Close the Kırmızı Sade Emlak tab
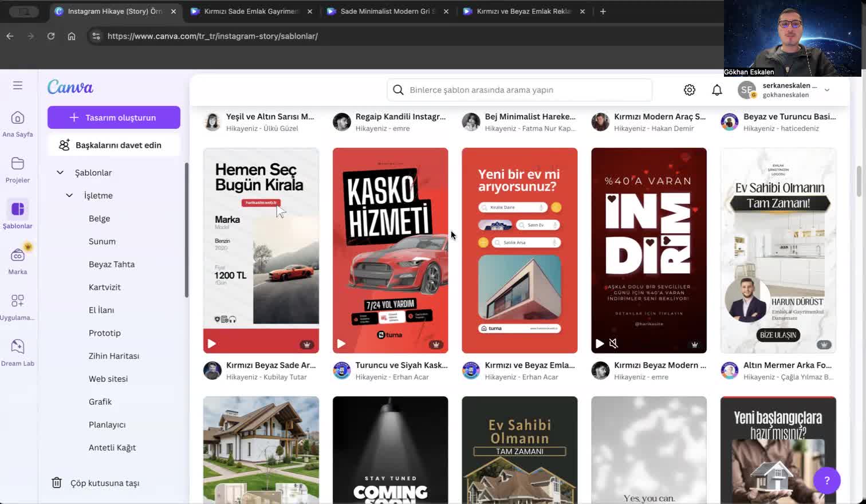866x504 pixels. (x=310, y=11)
